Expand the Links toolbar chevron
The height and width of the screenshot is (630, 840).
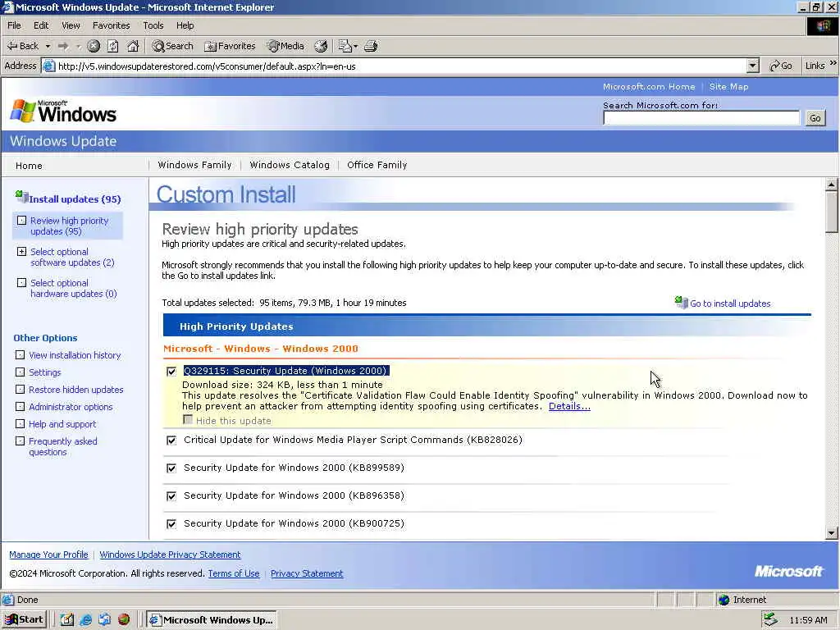pyautogui.click(x=833, y=63)
